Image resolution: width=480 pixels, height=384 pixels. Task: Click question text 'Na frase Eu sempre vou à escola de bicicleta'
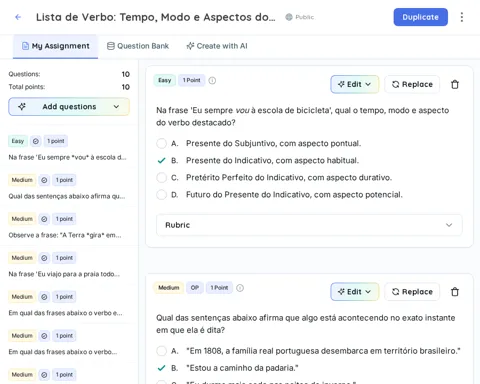[303, 116]
